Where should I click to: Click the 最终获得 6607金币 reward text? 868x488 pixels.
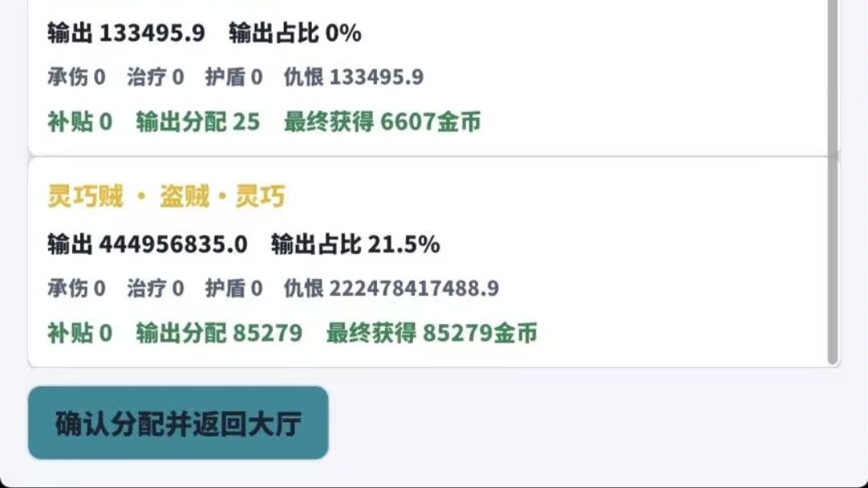click(x=383, y=122)
